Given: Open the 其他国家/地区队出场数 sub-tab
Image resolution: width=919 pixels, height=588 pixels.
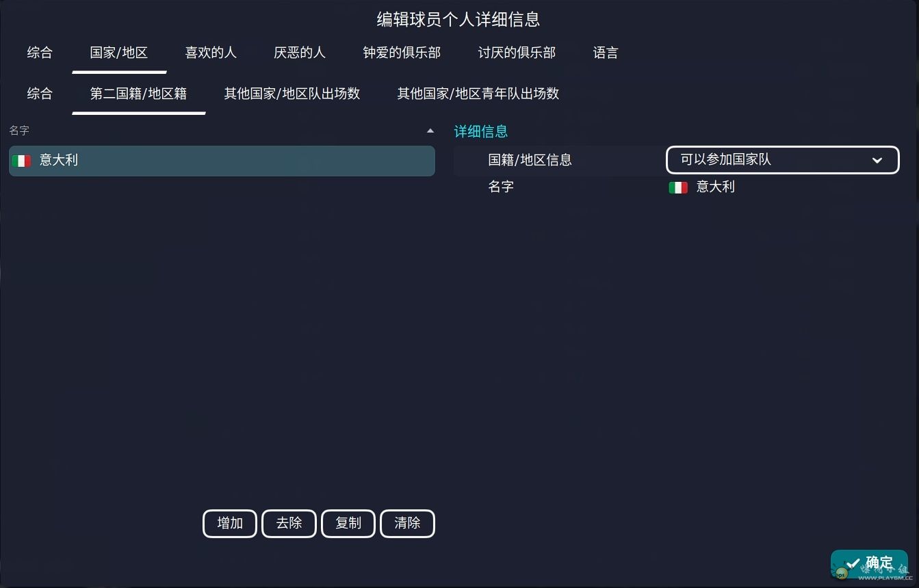Looking at the screenshot, I should 292,94.
